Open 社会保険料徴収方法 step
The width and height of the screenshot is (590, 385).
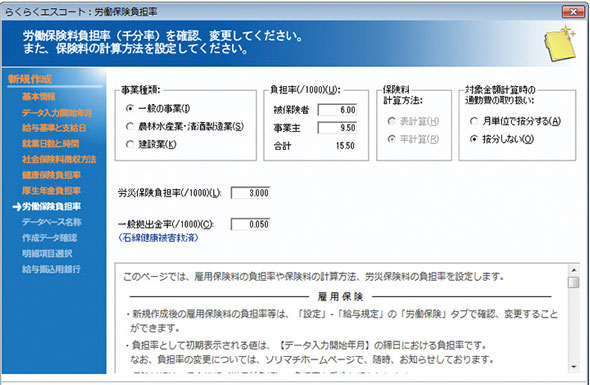click(x=59, y=159)
